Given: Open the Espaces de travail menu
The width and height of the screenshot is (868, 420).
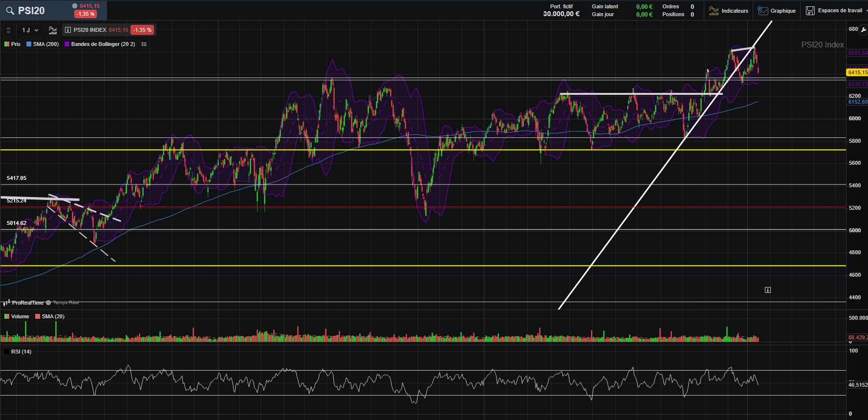Looking at the screenshot, I should [x=834, y=11].
